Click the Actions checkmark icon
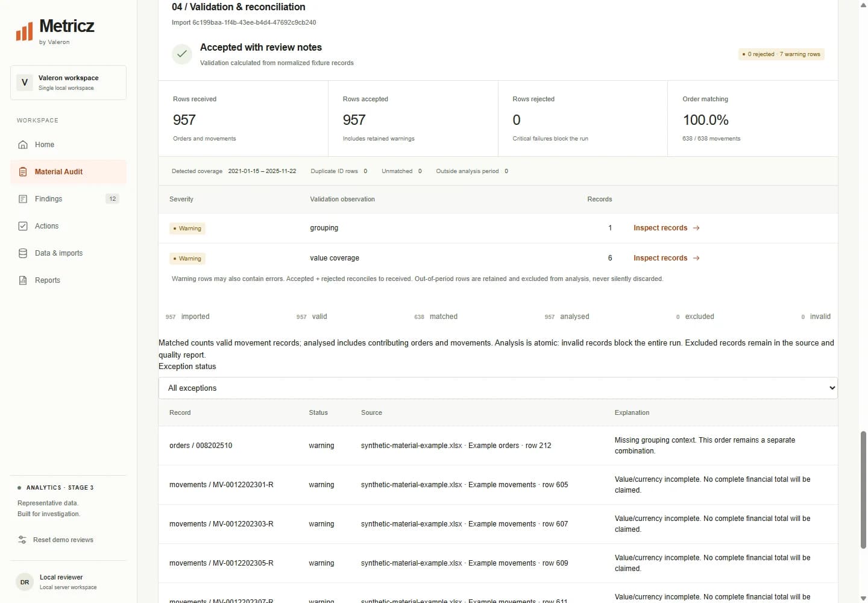Screen dimensions: 868x603 pyautogui.click(x=23, y=226)
